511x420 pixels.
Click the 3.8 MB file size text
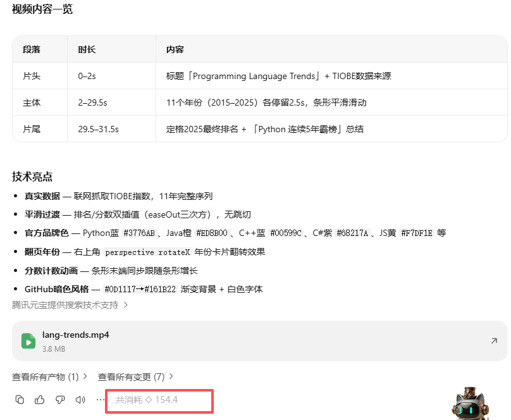pyautogui.click(x=54, y=349)
